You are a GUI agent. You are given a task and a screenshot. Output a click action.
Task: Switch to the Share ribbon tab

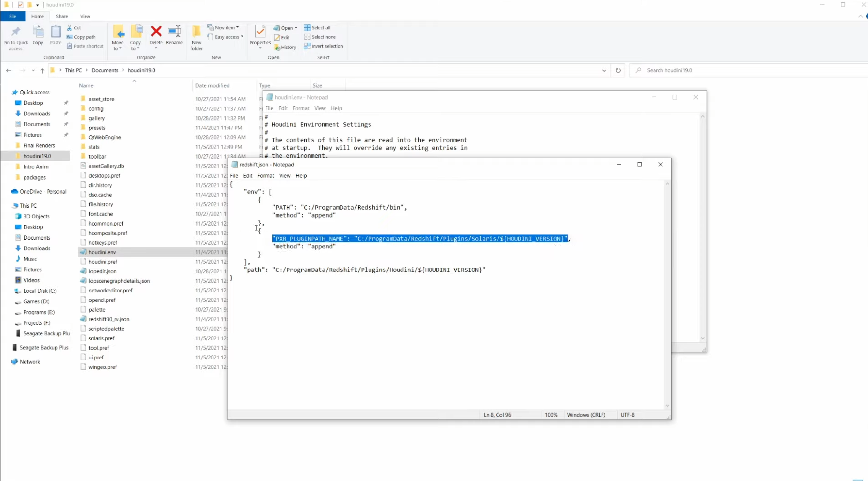pyautogui.click(x=62, y=16)
